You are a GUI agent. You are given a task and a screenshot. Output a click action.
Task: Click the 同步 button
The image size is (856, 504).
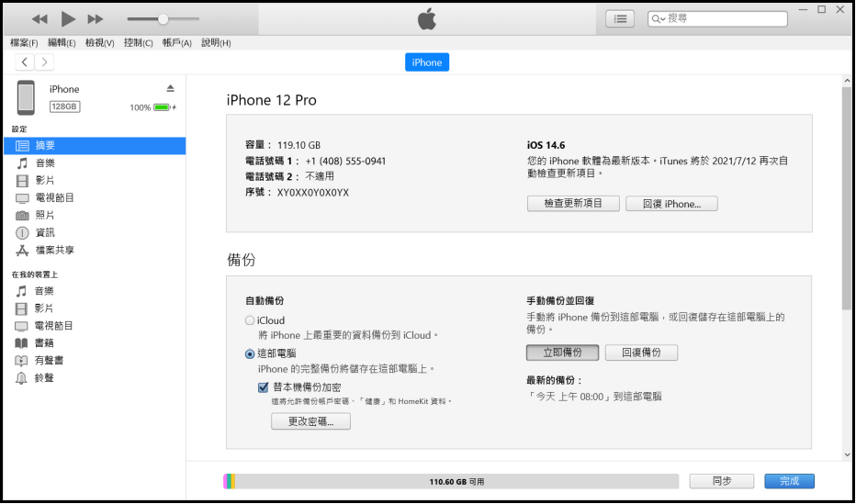coord(722,481)
